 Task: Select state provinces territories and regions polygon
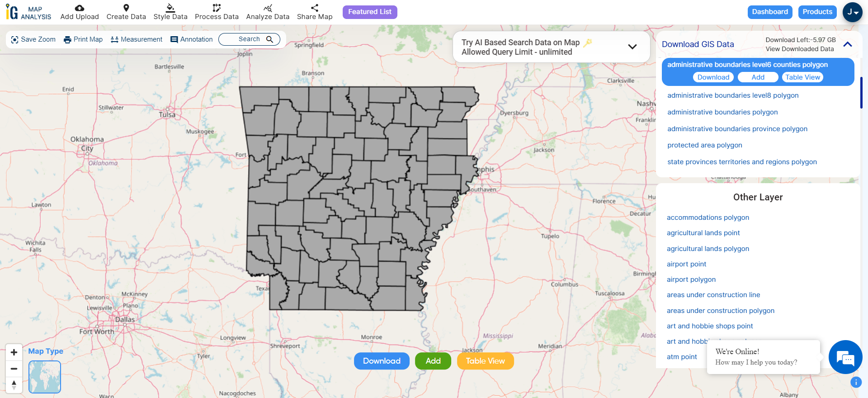742,162
